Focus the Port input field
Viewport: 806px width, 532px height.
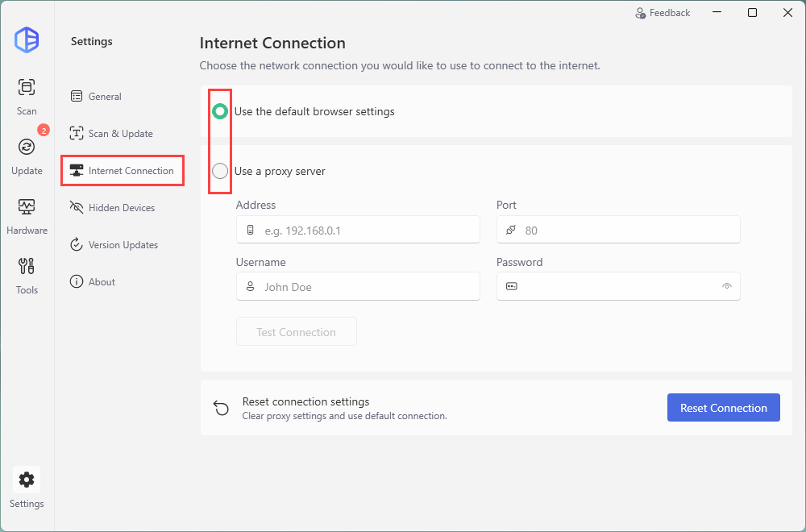[x=627, y=230]
